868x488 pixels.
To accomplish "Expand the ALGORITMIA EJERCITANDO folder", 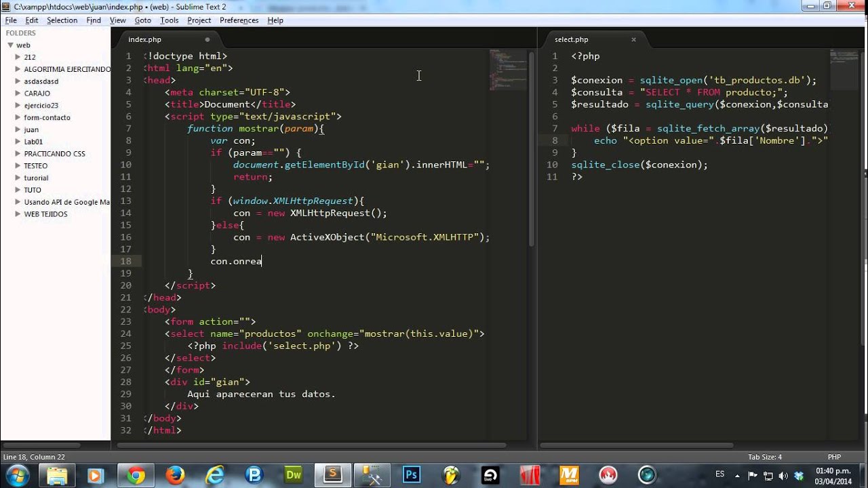I will coord(18,69).
